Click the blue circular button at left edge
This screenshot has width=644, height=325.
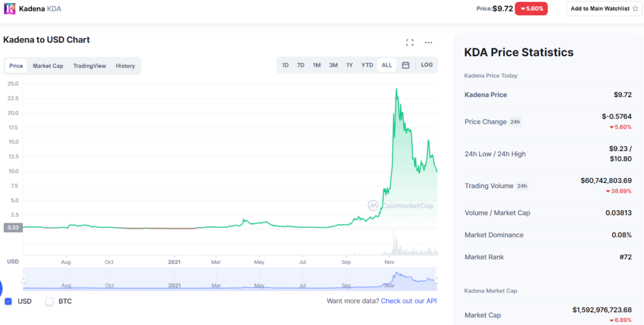(x=1, y=288)
